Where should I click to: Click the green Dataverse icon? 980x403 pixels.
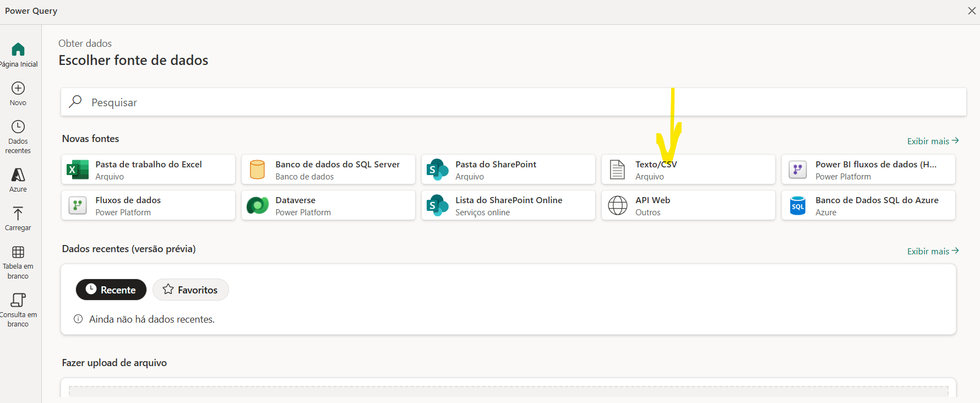pos(257,205)
